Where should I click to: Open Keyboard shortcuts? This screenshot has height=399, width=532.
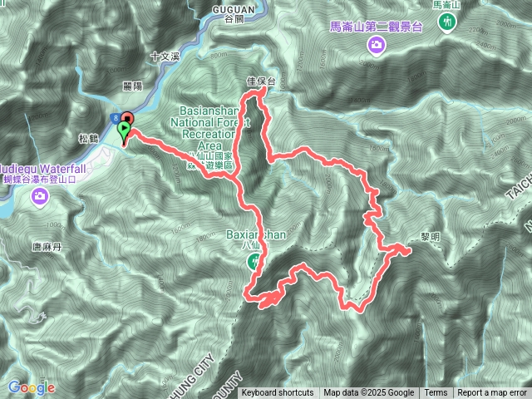pyautogui.click(x=278, y=393)
